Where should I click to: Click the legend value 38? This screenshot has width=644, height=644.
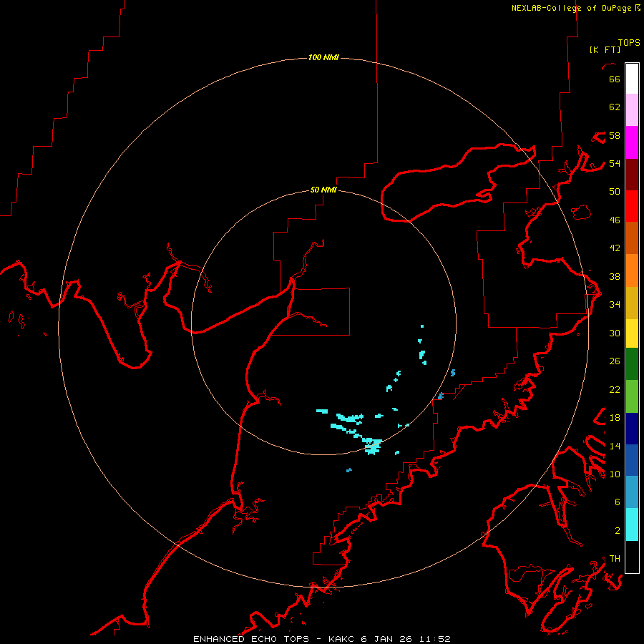tap(615, 277)
